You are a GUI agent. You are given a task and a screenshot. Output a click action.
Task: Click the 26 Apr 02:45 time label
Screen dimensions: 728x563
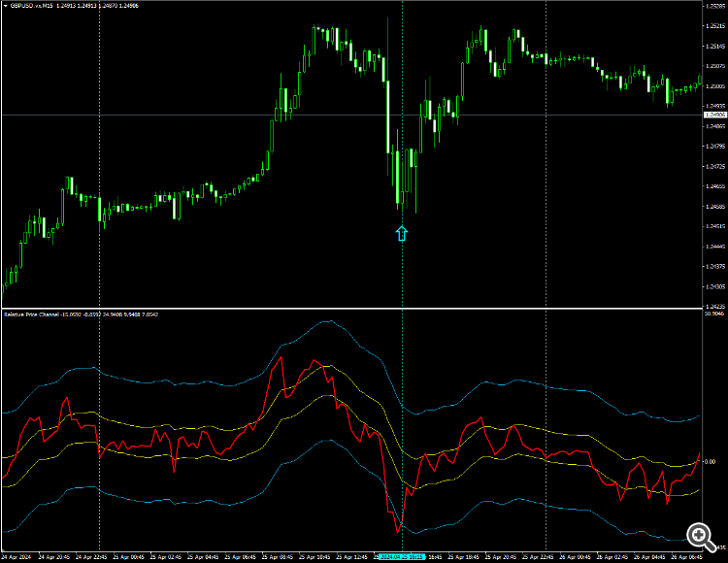pos(612,557)
